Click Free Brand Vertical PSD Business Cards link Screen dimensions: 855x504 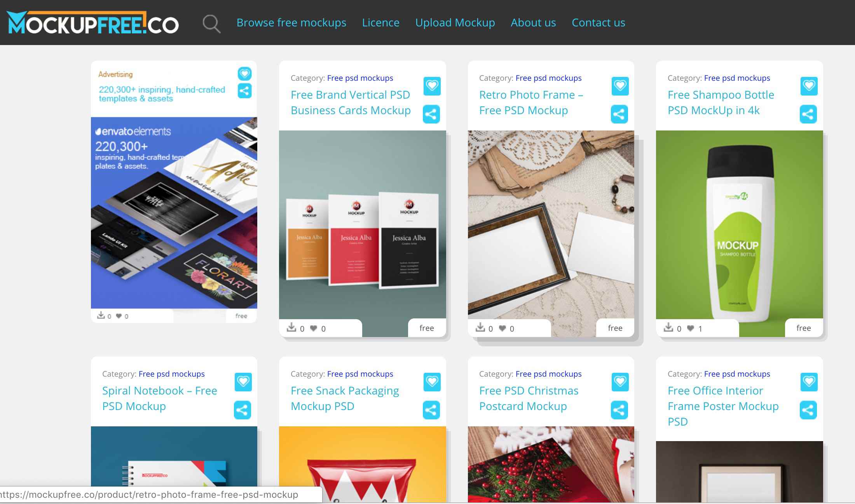click(x=351, y=101)
